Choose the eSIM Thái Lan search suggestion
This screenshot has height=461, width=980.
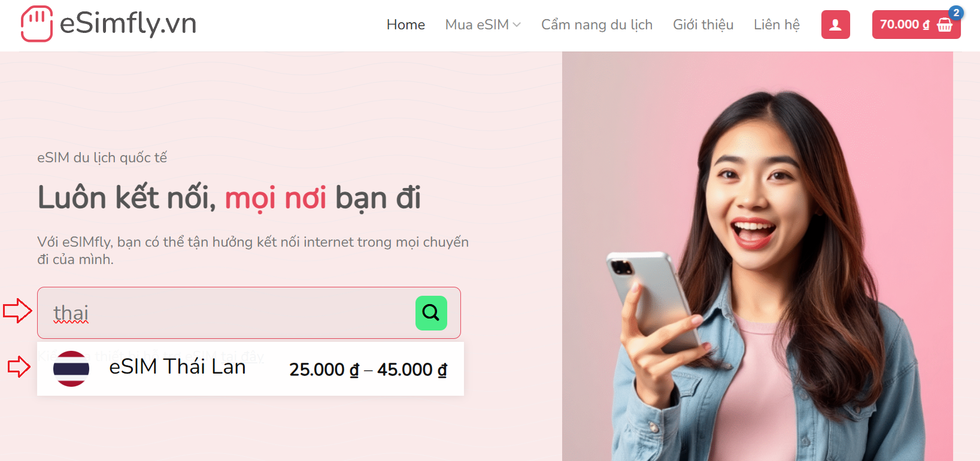pos(250,369)
